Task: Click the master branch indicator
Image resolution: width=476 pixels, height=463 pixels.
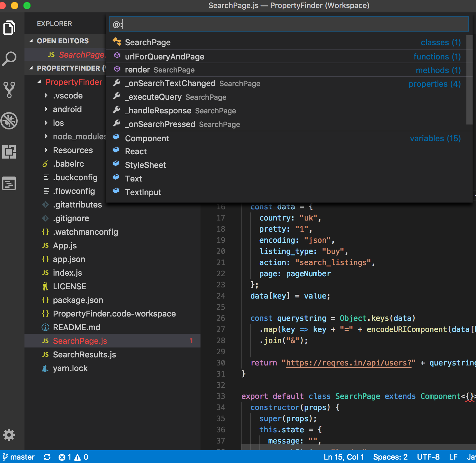Action: [x=19, y=457]
